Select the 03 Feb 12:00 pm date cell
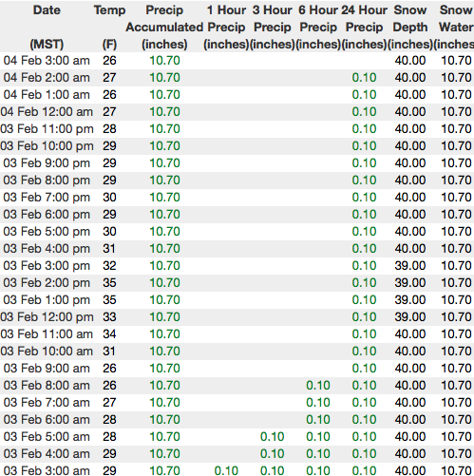 click(x=47, y=317)
